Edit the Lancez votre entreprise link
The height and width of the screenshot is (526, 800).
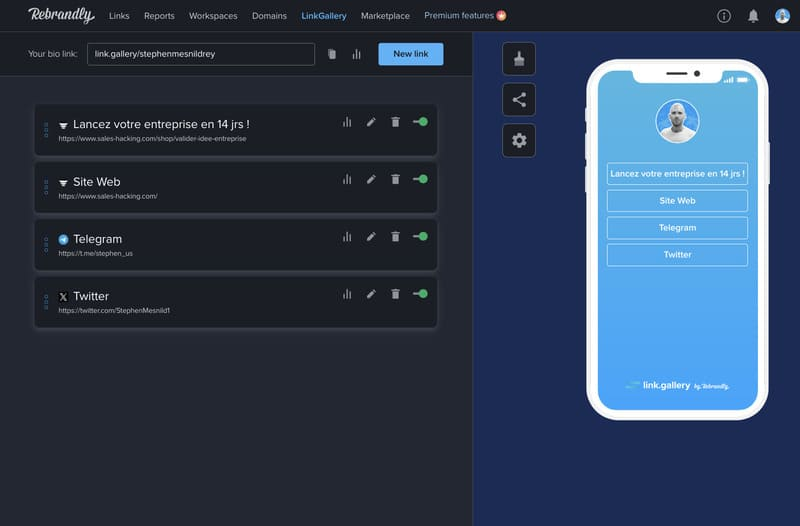coord(371,122)
